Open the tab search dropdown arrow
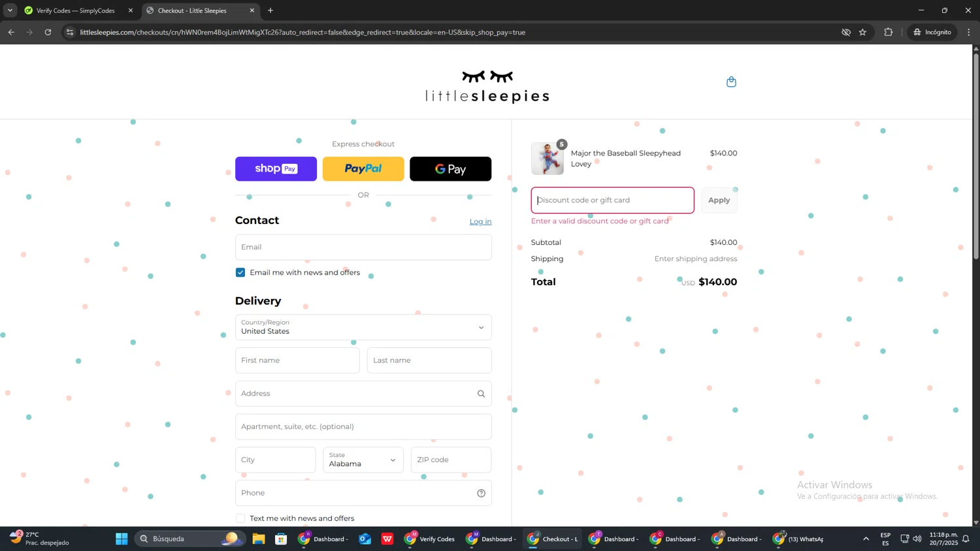 pyautogui.click(x=10, y=10)
